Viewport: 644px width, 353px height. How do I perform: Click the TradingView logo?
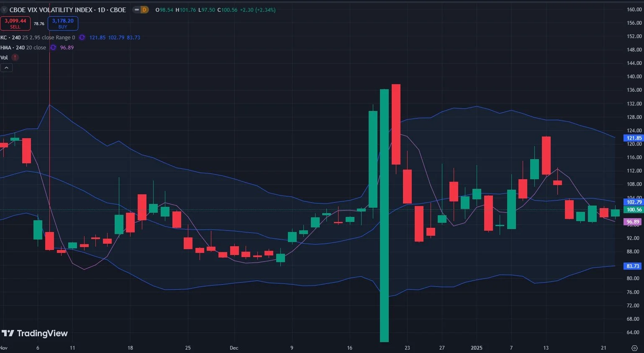pos(35,333)
